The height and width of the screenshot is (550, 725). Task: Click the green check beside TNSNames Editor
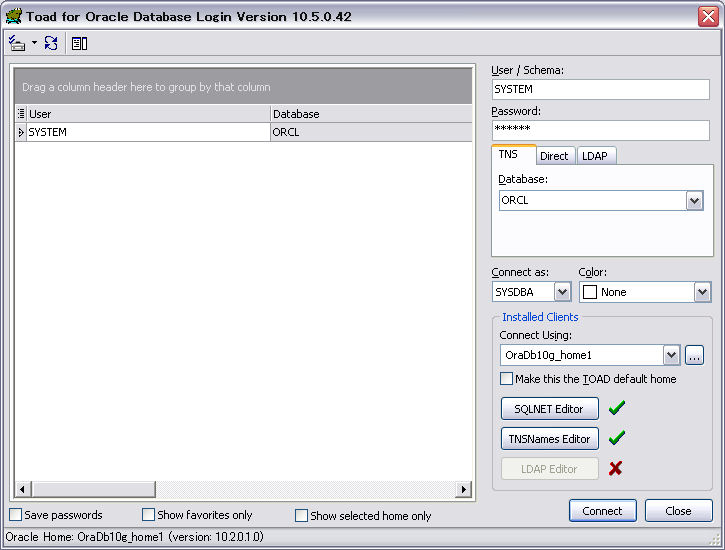[x=616, y=438]
